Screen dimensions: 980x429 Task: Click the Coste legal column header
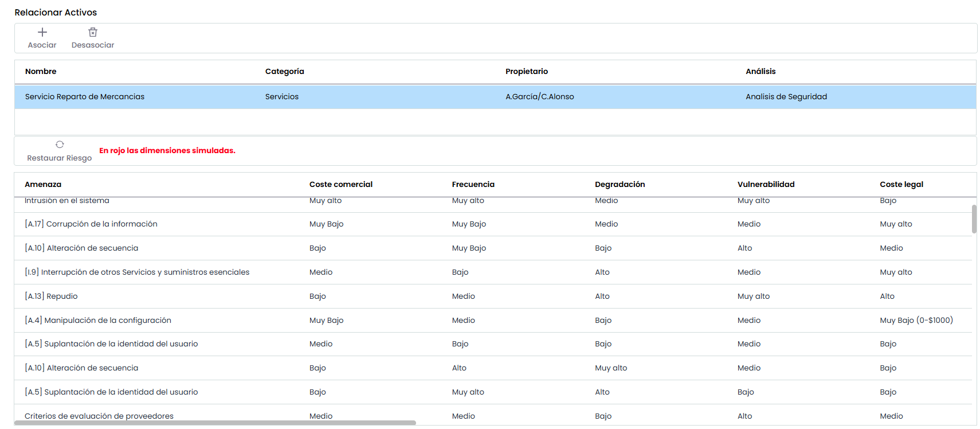(x=901, y=185)
